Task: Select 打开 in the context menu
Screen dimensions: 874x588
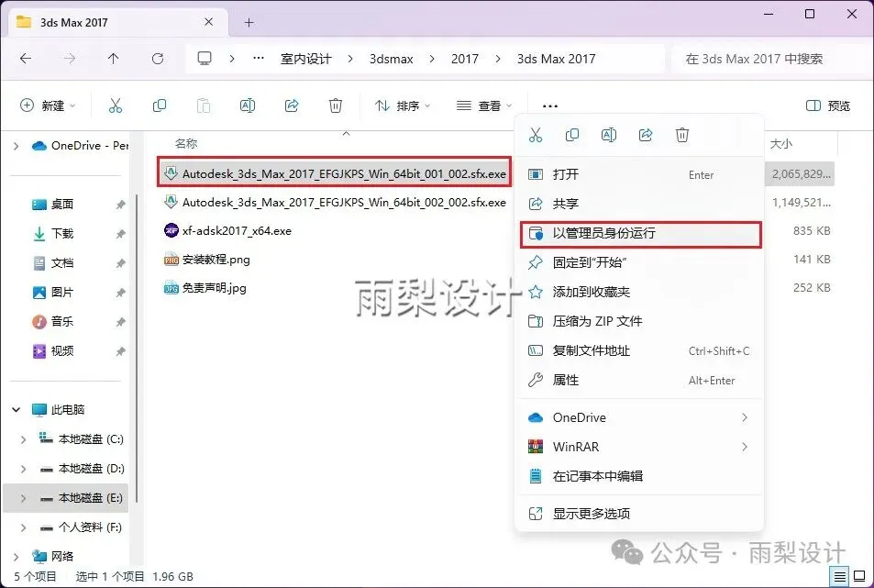Action: click(x=640, y=174)
